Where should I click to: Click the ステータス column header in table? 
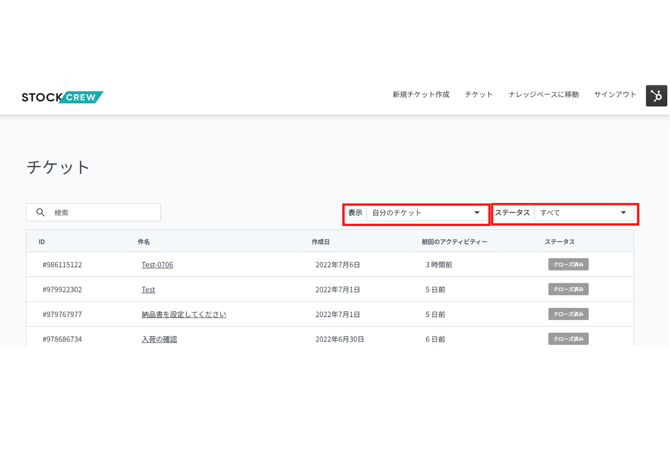[x=559, y=242]
